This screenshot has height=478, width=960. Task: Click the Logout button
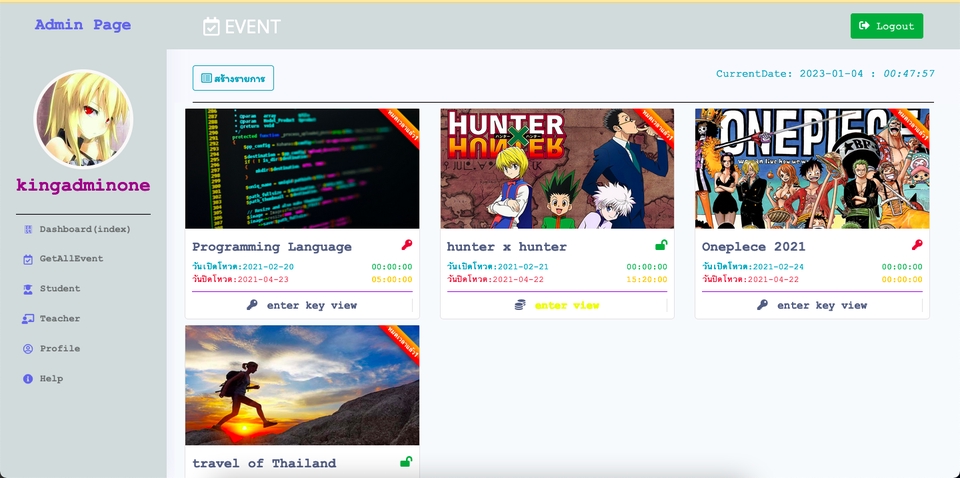pyautogui.click(x=887, y=26)
